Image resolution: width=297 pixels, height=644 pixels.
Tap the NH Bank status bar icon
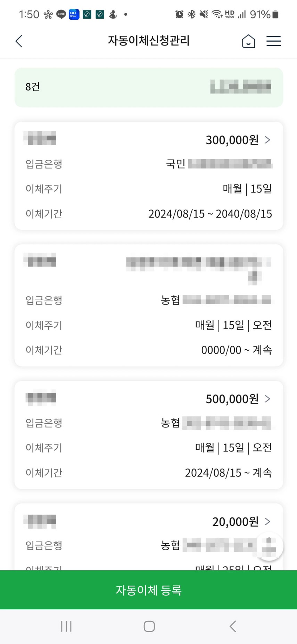74,14
